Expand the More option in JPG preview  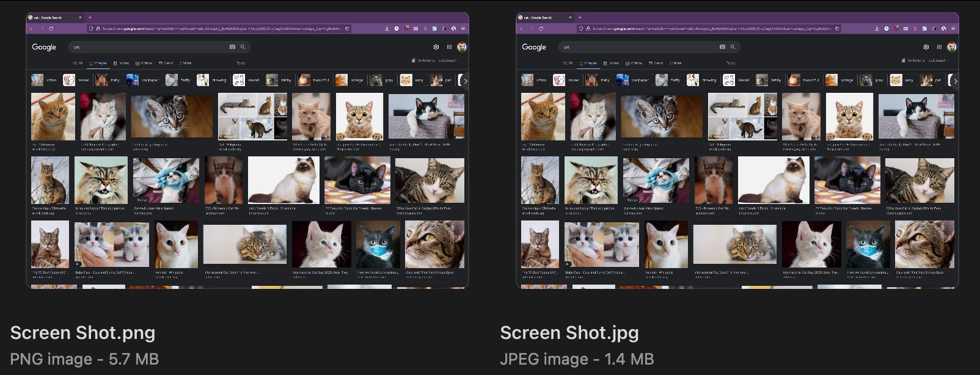tap(675, 63)
